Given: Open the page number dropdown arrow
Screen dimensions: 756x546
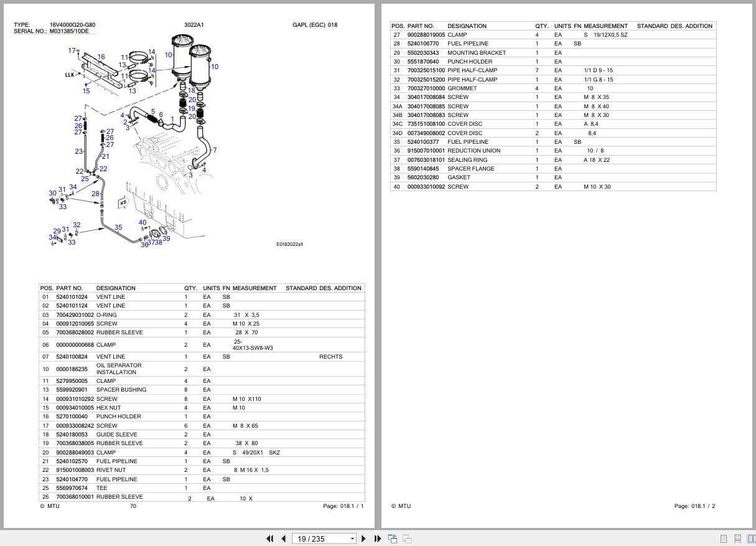Looking at the screenshot, I should click(x=352, y=539).
